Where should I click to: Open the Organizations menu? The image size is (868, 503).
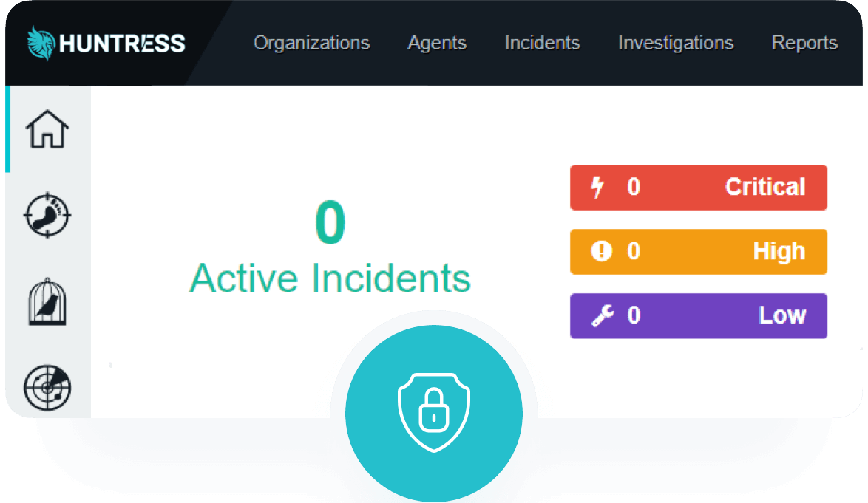[312, 43]
